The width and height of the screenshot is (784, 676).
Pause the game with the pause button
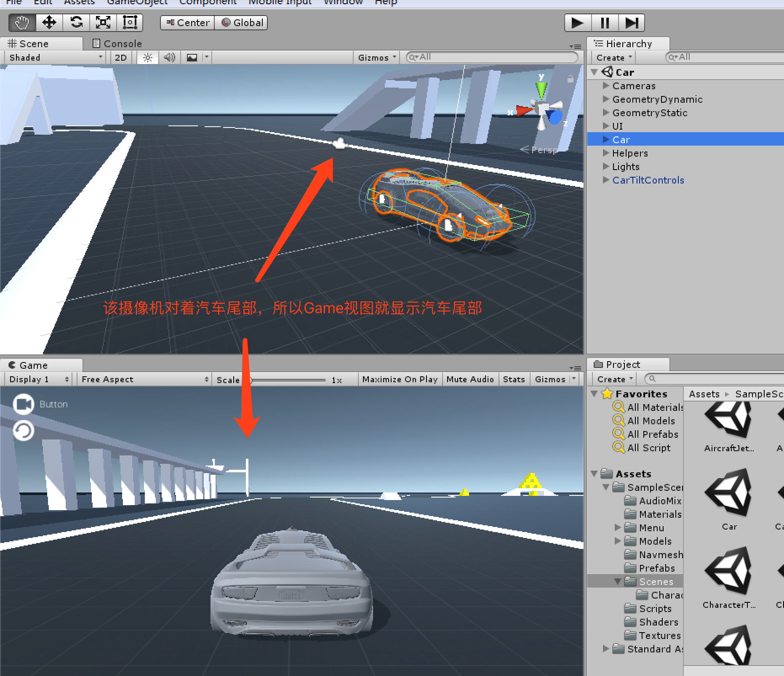604,22
